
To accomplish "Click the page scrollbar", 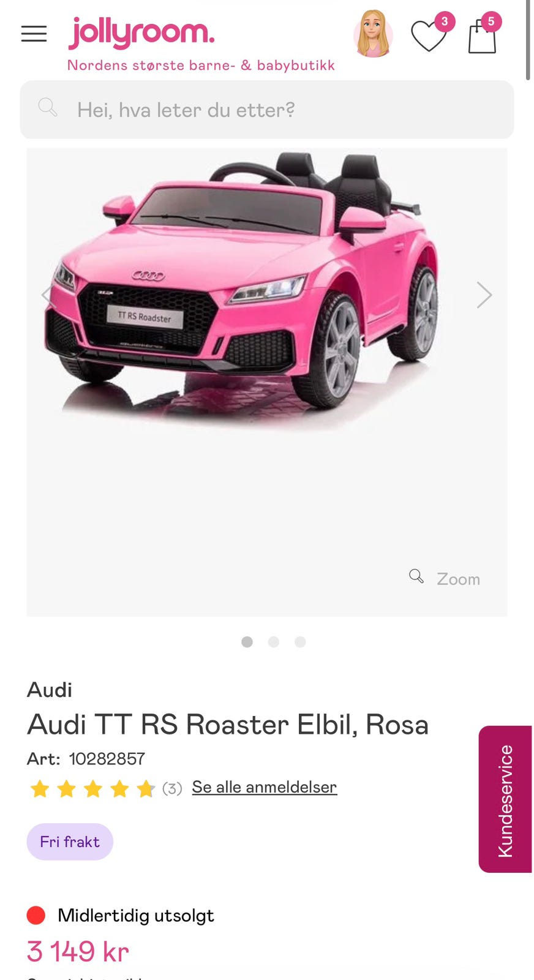I will click(528, 40).
